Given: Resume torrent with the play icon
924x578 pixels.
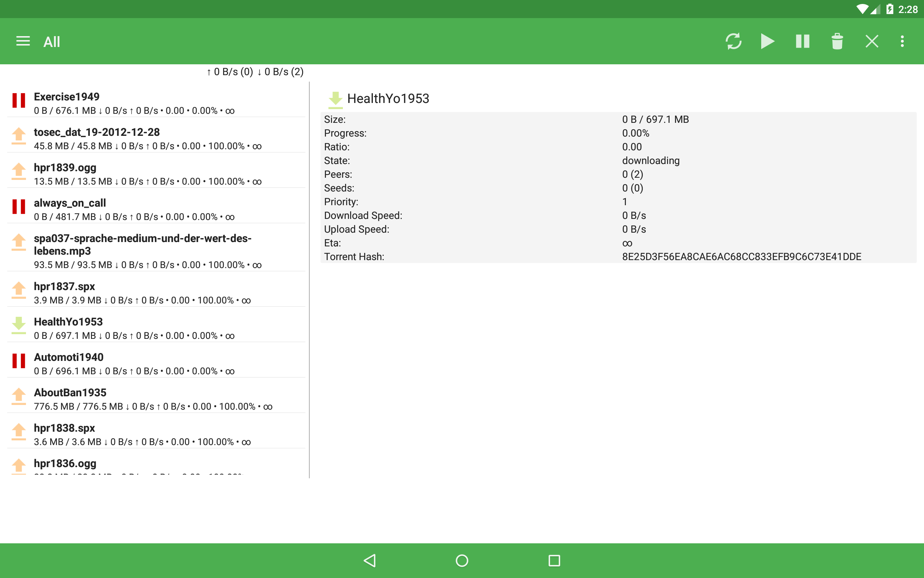Looking at the screenshot, I should click(767, 41).
